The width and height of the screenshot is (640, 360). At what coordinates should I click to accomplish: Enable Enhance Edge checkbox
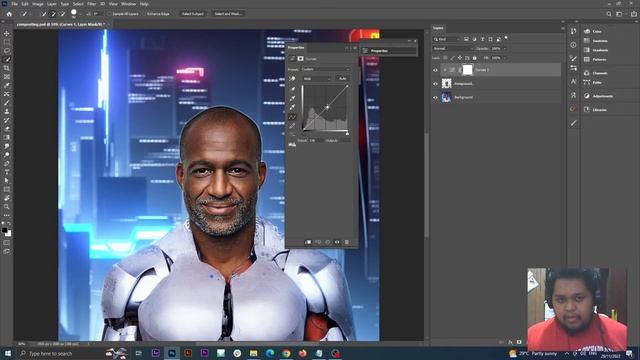[144, 14]
